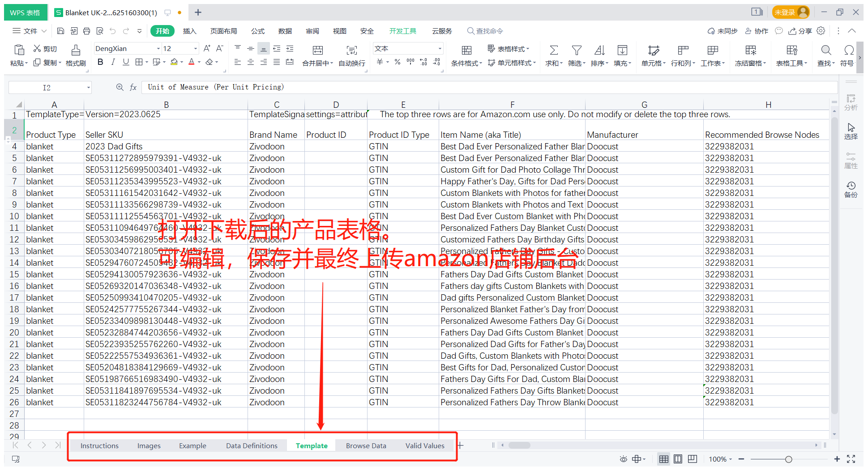Click the Undo arrow icon
The image size is (868, 471).
[113, 31]
